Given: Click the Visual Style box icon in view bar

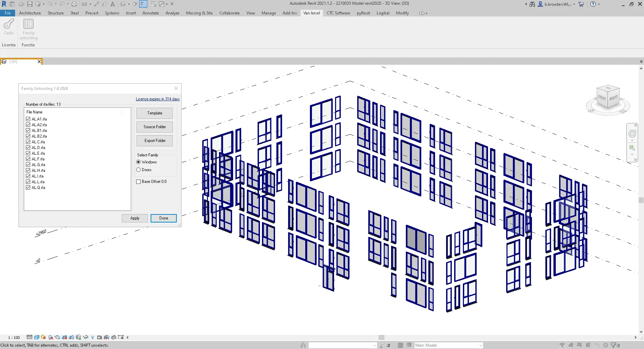Looking at the screenshot, I should (37, 337).
